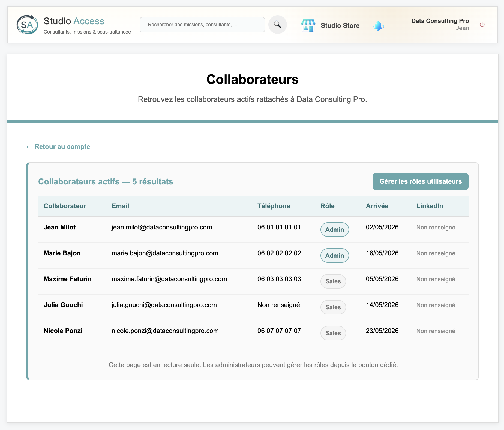
Task: Focus the mission and consultant search field
Action: coord(202,25)
